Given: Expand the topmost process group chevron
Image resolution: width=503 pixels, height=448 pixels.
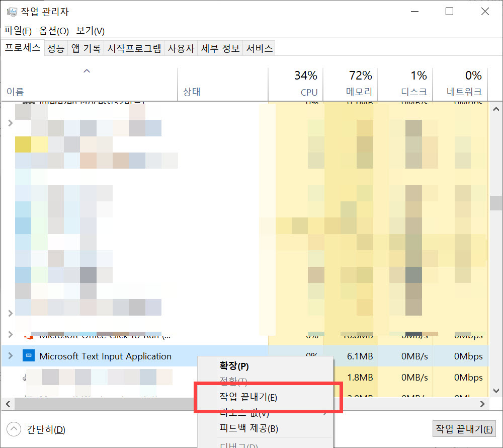Looking at the screenshot, I should tap(10, 122).
